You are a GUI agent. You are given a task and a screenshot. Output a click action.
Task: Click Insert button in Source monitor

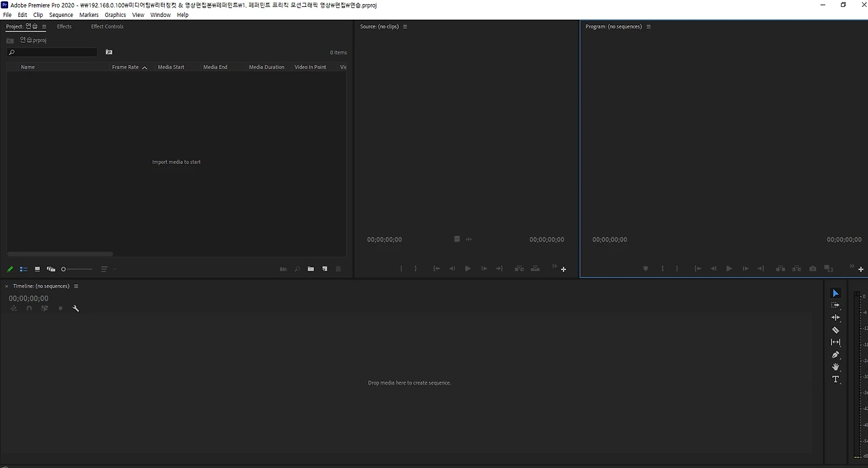click(x=519, y=269)
